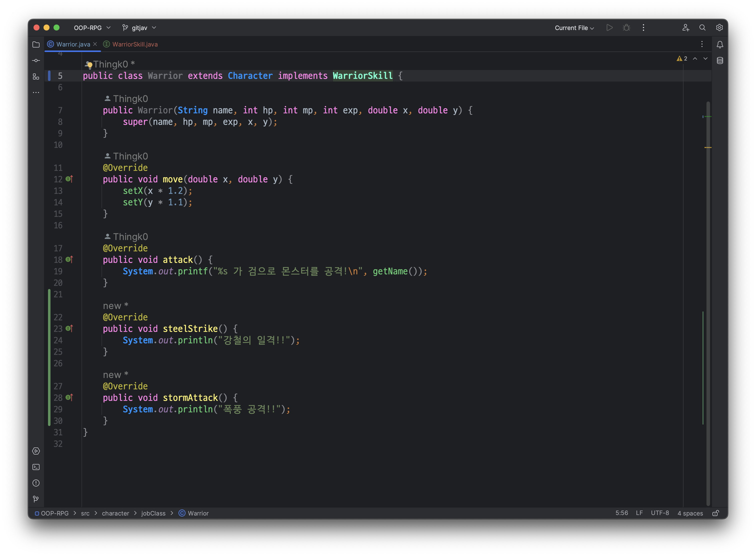Click override gutter marker beside move method

click(x=69, y=179)
